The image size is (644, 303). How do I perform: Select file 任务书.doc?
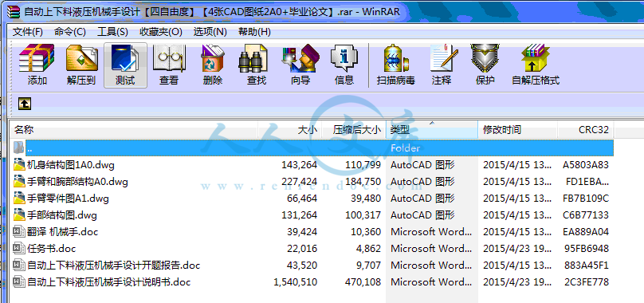pos(51,249)
